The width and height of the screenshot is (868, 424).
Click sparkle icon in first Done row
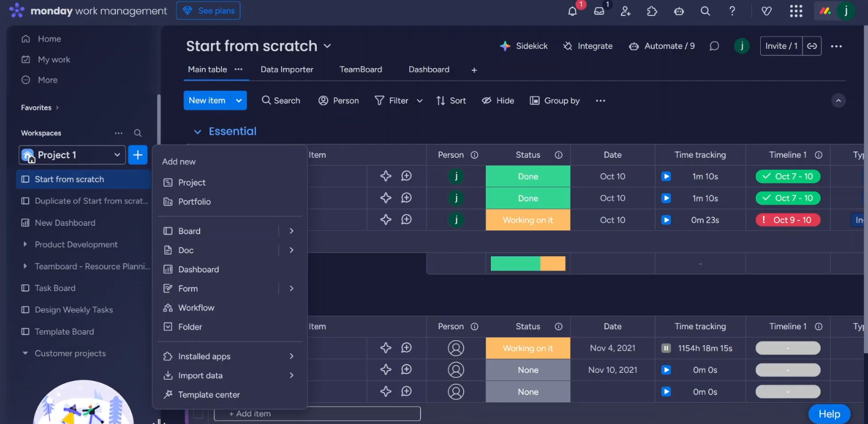pyautogui.click(x=386, y=176)
